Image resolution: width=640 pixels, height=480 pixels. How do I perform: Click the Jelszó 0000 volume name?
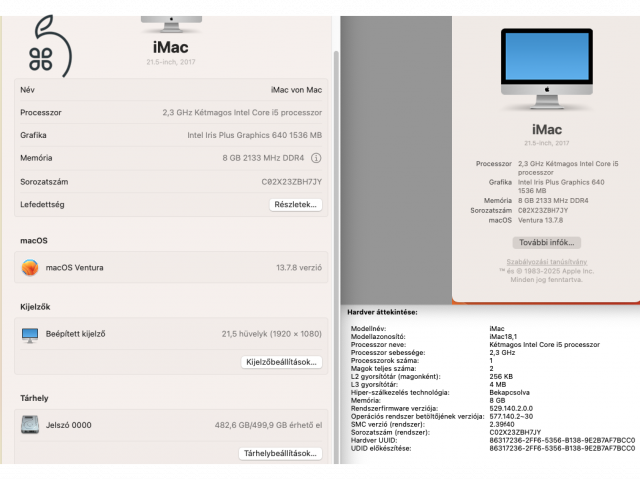(69, 425)
